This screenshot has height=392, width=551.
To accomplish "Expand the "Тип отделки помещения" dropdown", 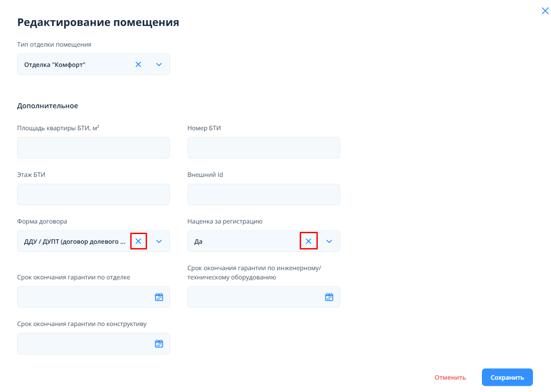I will pyautogui.click(x=159, y=65).
